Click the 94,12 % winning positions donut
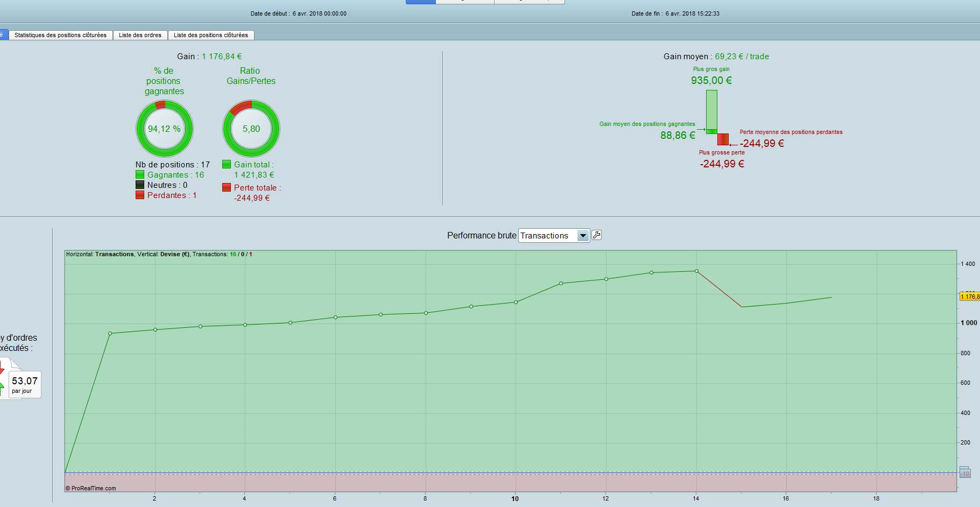This screenshot has height=507, width=980. pos(164,129)
